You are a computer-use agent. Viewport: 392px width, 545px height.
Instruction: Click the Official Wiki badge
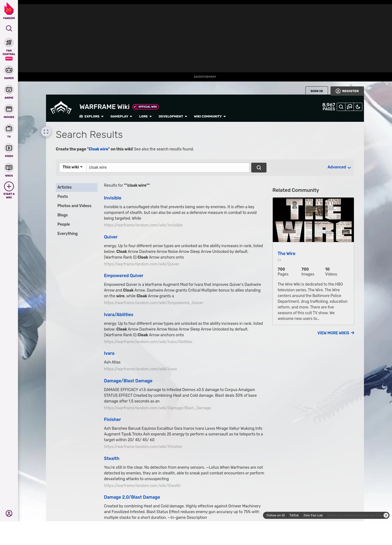(x=146, y=107)
